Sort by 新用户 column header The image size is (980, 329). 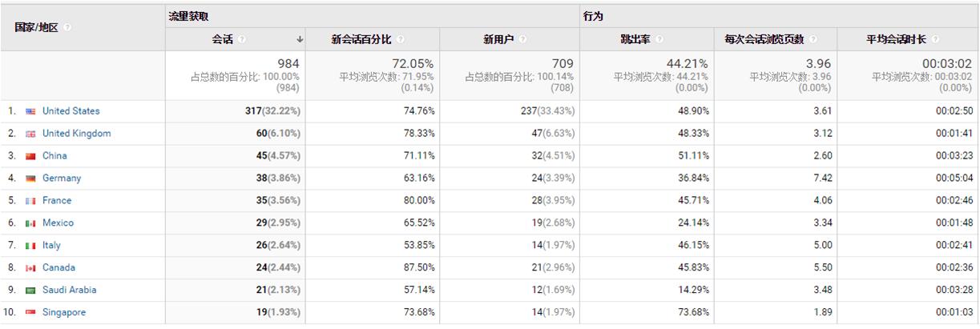tap(498, 39)
